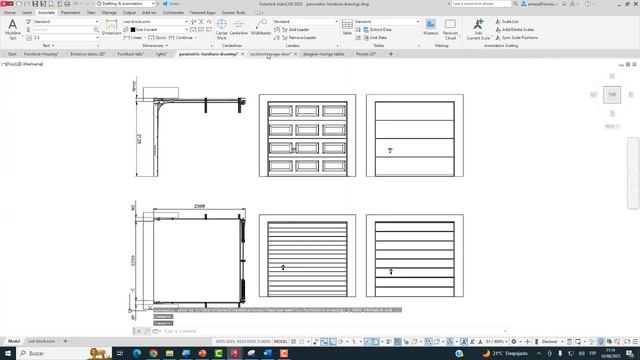Open the Drafting & Annotation workspace dropdown

[126, 4]
